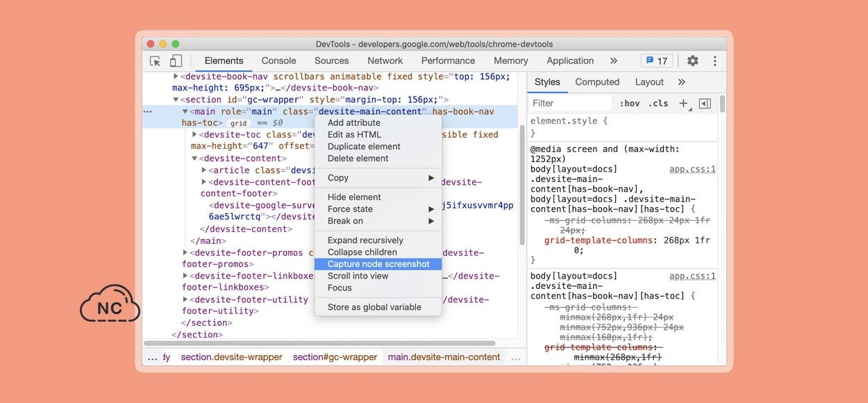
Task: Select section.devsite-wrapper breadcrumb
Action: (231, 357)
